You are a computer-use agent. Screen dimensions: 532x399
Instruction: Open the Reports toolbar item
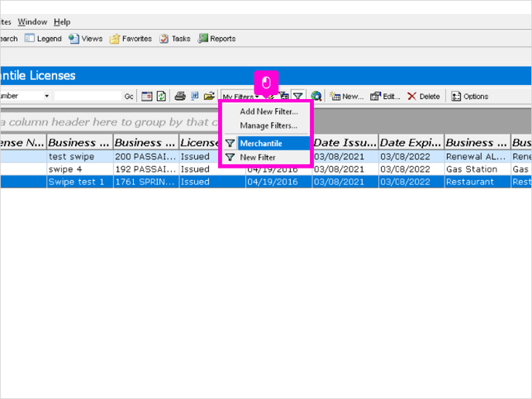[217, 39]
